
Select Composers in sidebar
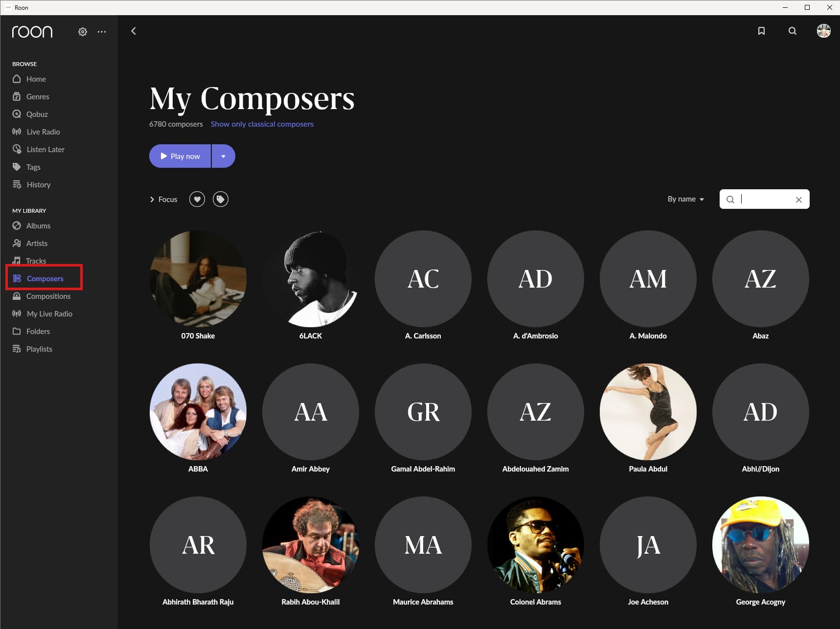(x=38, y=278)
